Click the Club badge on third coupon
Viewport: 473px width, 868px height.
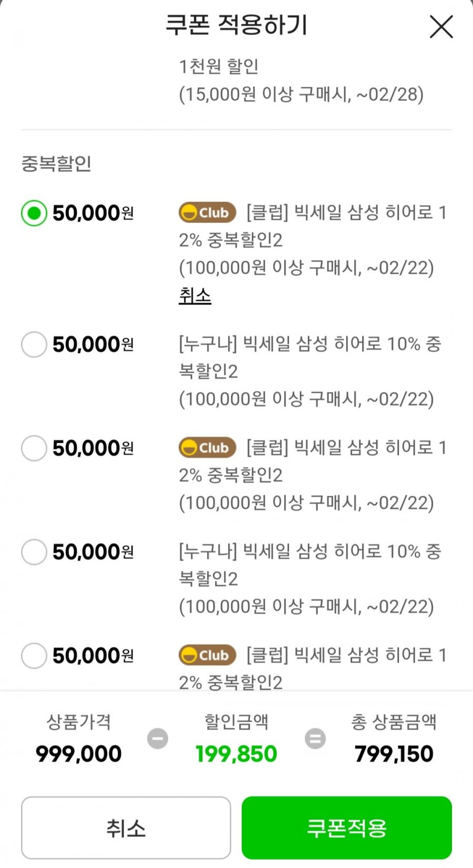click(x=207, y=448)
